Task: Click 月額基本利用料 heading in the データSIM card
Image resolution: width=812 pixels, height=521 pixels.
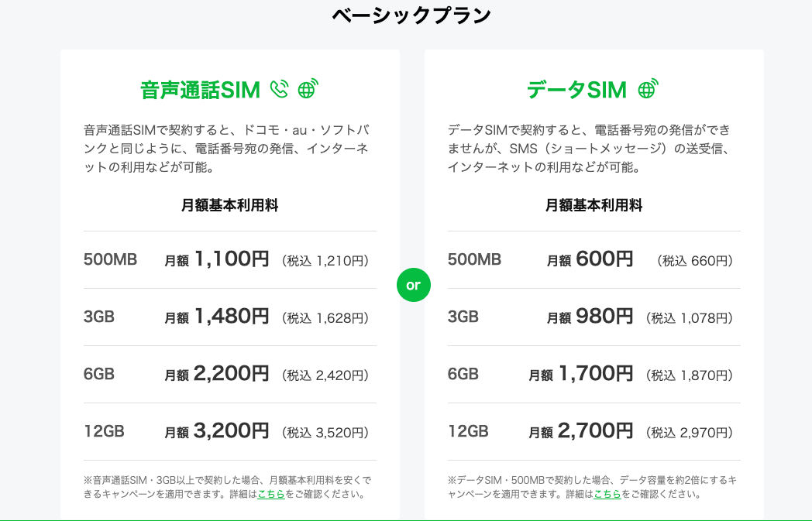Action: pos(594,205)
